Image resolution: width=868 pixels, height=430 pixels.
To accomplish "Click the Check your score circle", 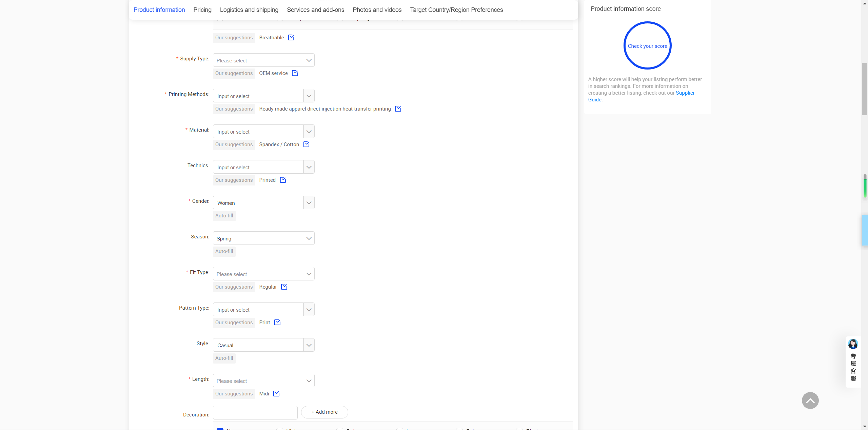I will click(x=647, y=46).
